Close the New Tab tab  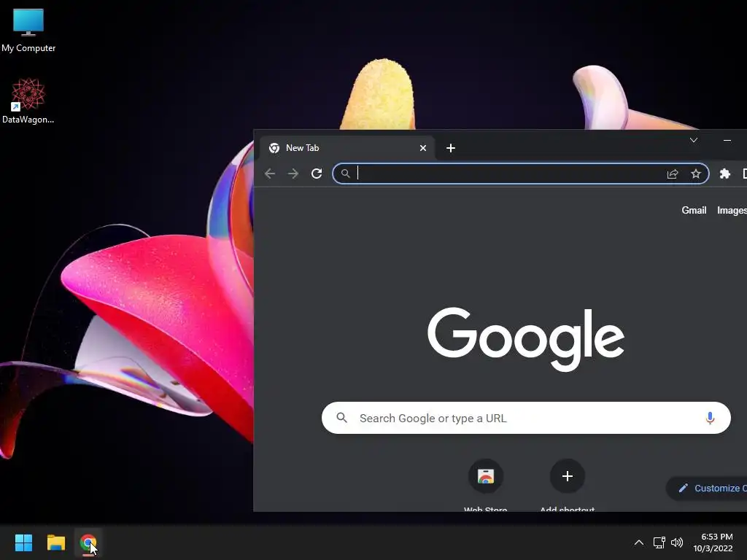pyautogui.click(x=422, y=148)
